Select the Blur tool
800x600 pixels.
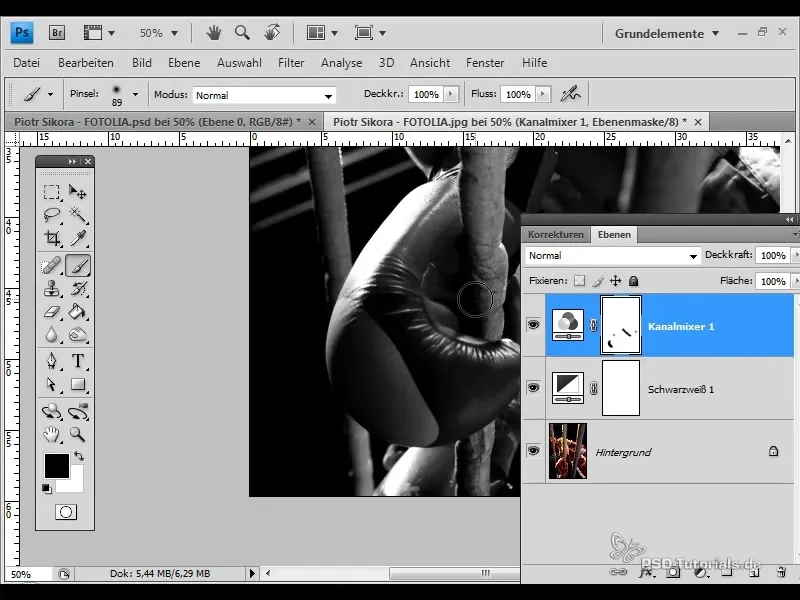(x=51, y=335)
